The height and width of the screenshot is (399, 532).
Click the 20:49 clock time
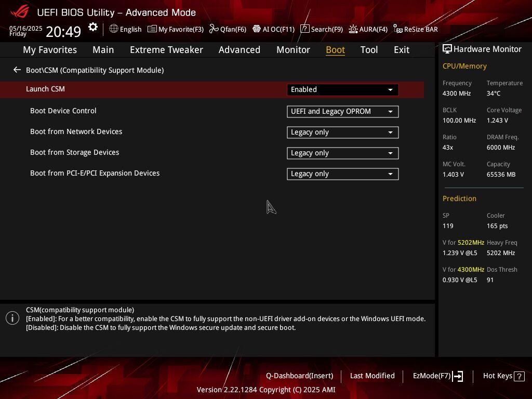tap(63, 32)
